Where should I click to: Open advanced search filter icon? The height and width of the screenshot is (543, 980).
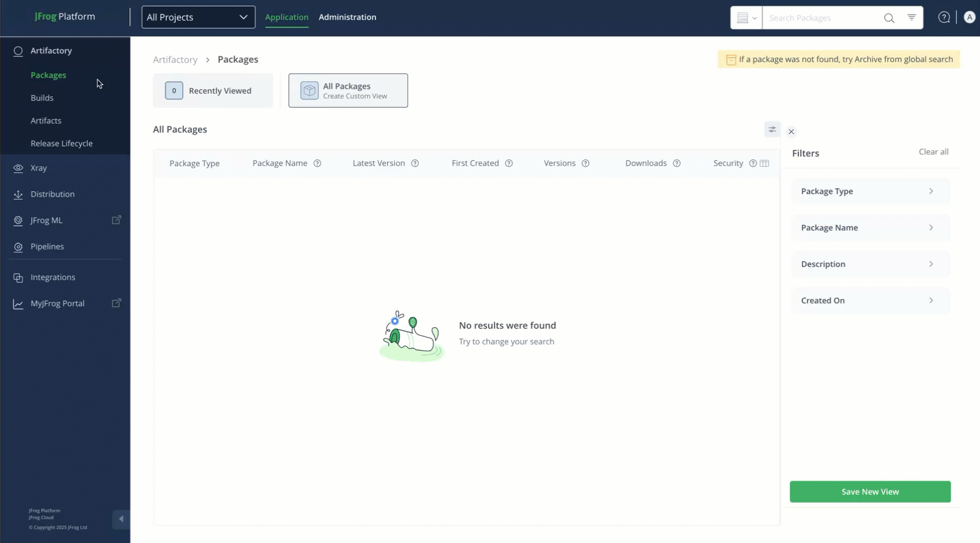click(912, 18)
